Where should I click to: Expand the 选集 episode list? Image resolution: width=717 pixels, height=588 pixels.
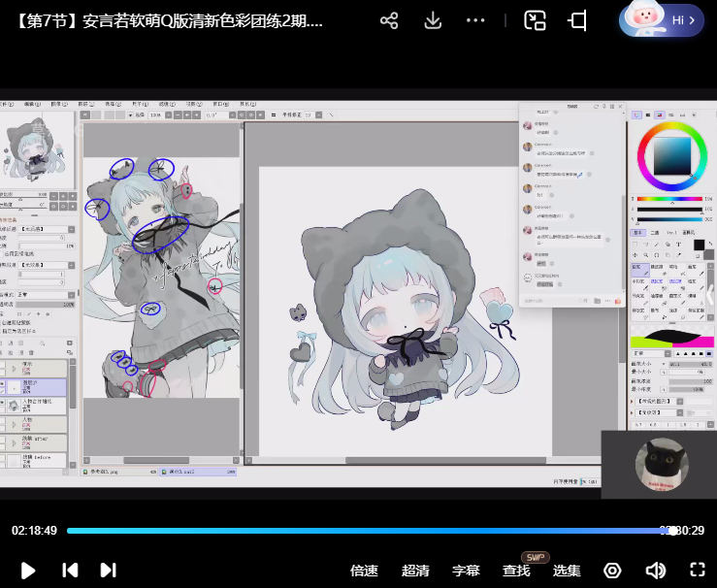(x=567, y=571)
